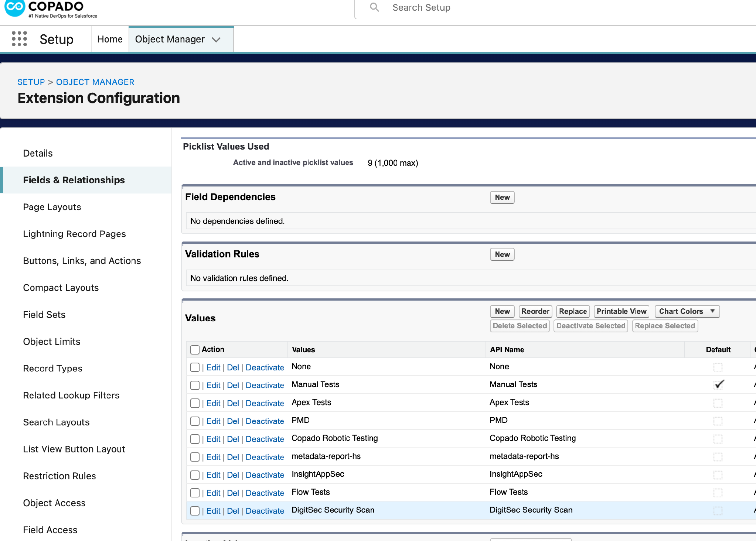The image size is (756, 541).
Task: Edit the PMD picklist value
Action: pyautogui.click(x=213, y=421)
